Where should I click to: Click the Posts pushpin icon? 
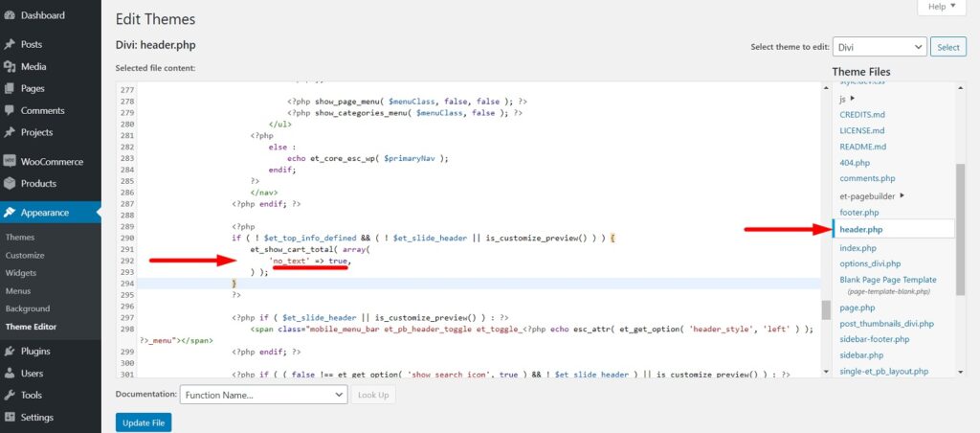(x=10, y=44)
